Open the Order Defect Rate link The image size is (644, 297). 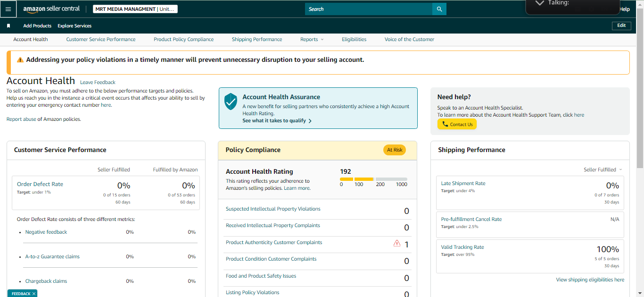(x=40, y=184)
